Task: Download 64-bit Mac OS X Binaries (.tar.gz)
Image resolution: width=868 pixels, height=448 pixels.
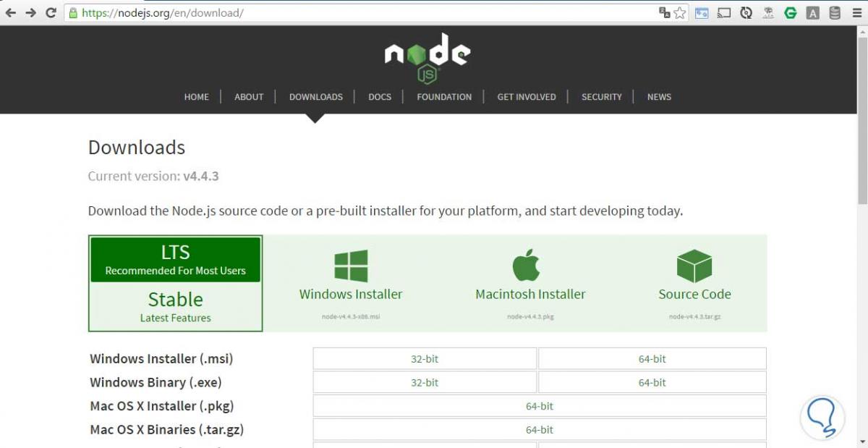Action: [540, 430]
